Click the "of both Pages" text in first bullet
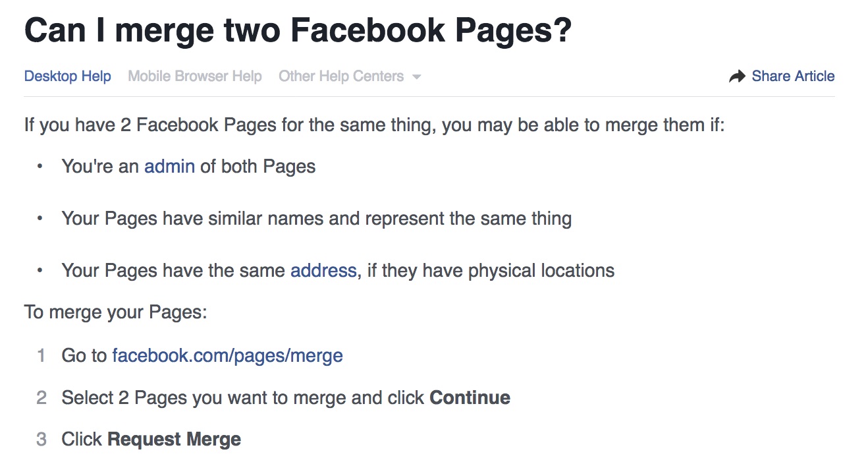The width and height of the screenshot is (868, 464). [258, 167]
